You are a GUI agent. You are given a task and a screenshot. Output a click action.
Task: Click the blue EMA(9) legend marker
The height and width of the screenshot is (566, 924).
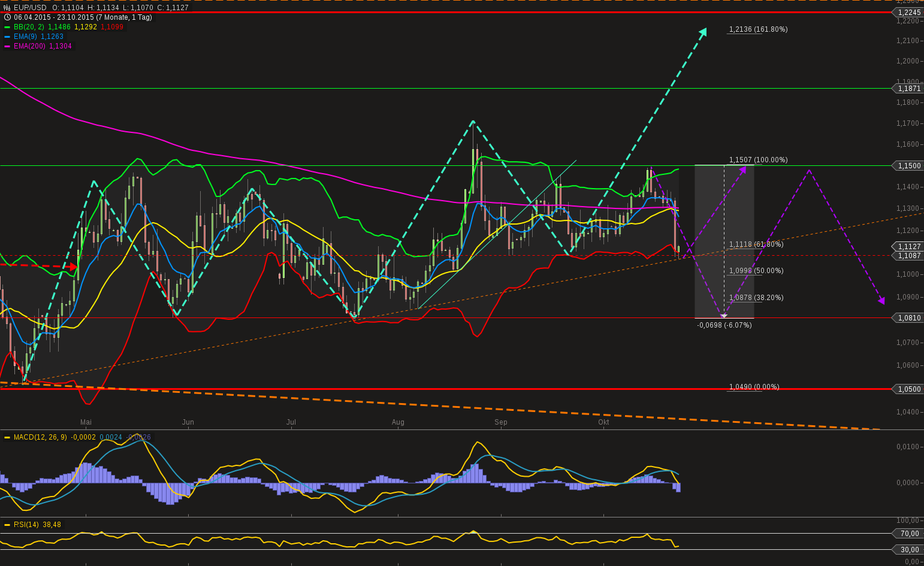(7, 37)
